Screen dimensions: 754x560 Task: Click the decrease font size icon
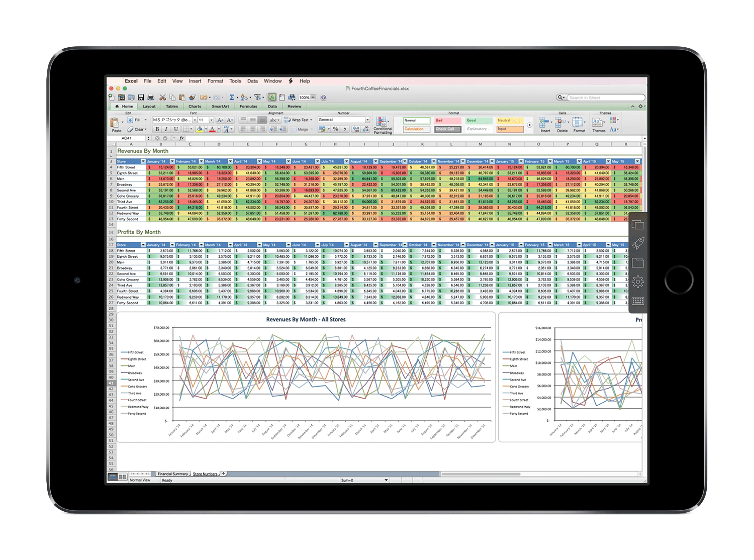(230, 120)
